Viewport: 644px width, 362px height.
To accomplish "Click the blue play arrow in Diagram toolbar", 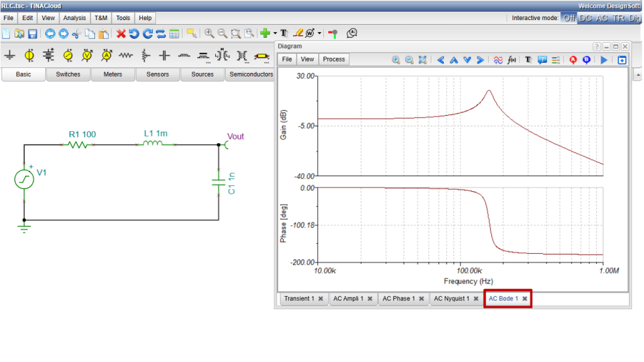I will pos(604,60).
